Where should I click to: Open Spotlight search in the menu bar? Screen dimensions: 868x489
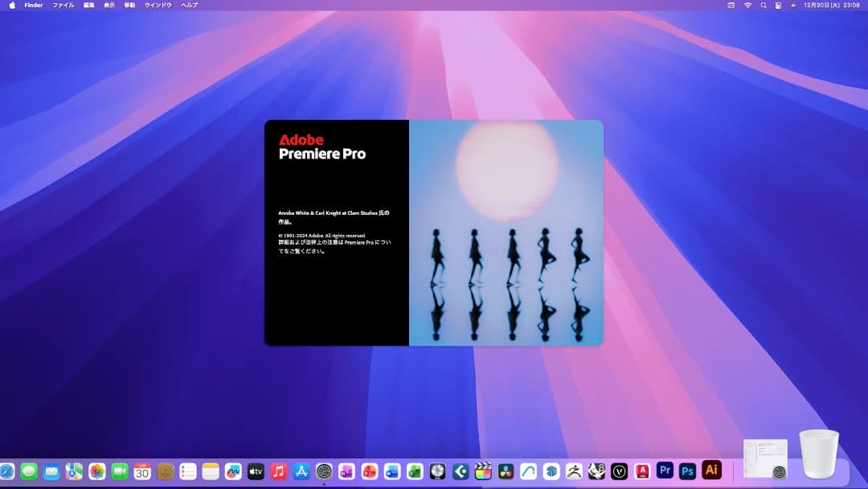[x=764, y=5]
